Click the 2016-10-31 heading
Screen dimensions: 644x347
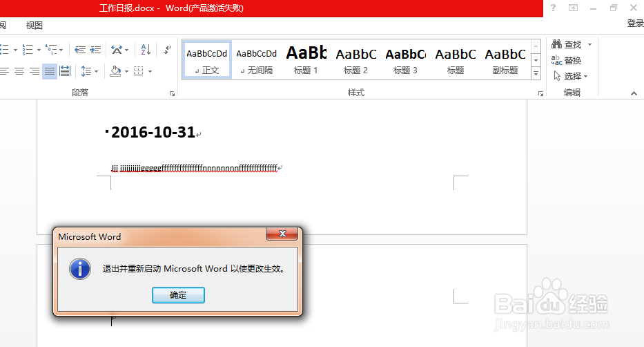coord(153,132)
